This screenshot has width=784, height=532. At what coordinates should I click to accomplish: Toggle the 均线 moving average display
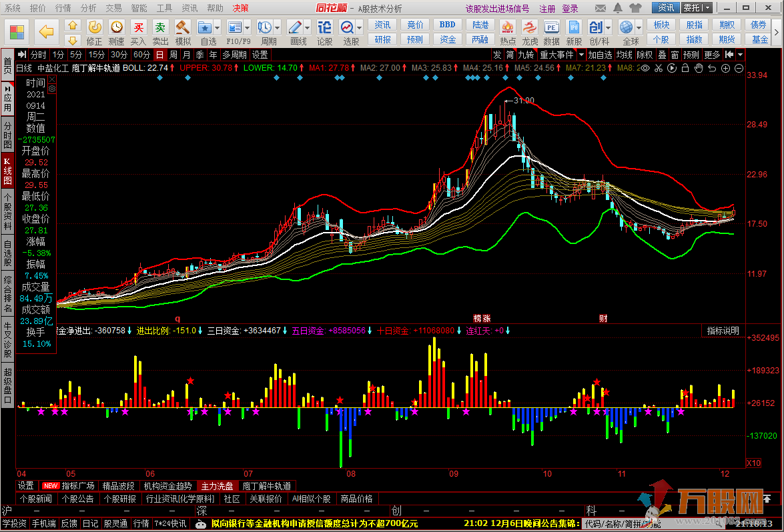624,55
